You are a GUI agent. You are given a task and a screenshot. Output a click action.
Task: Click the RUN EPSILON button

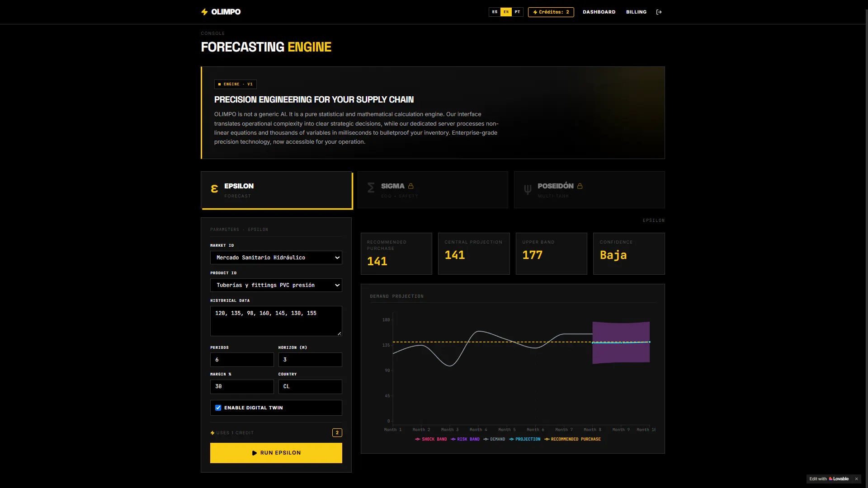[x=276, y=453]
